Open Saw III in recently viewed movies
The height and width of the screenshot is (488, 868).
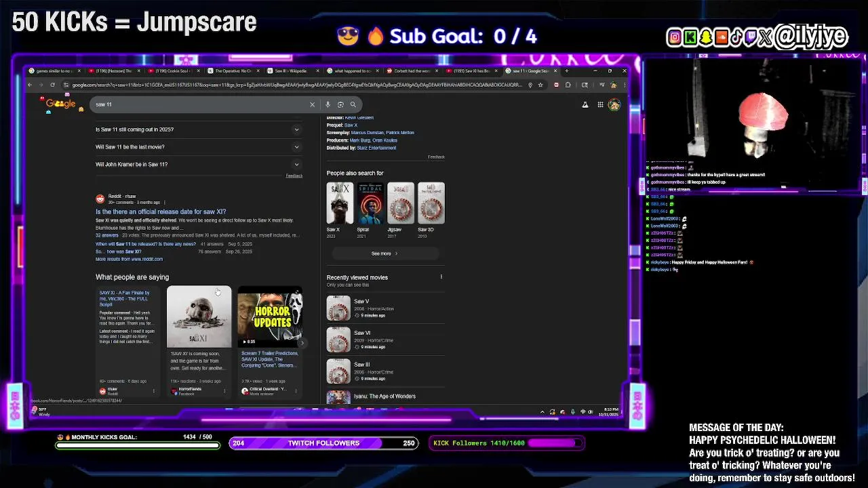pyautogui.click(x=384, y=371)
